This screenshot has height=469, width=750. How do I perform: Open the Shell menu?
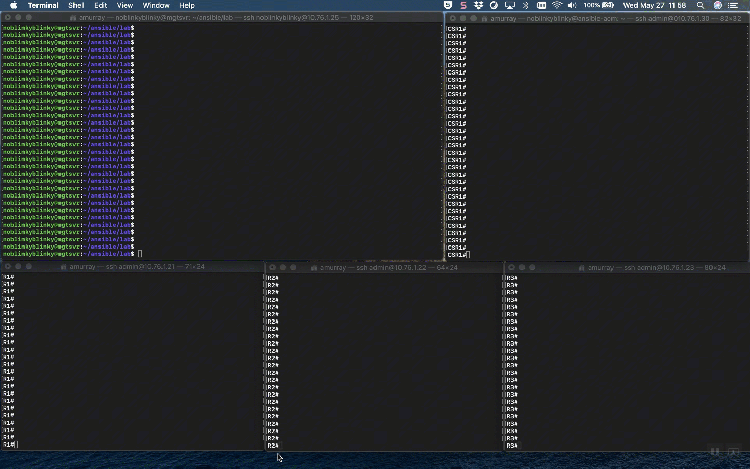pyautogui.click(x=76, y=5)
